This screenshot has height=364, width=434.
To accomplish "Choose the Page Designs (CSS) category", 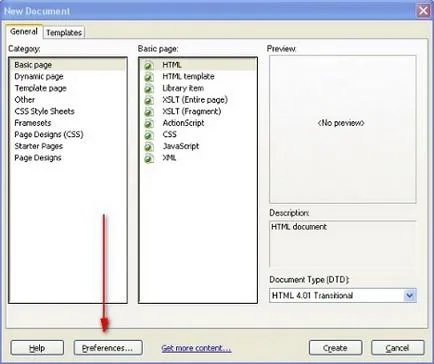I will [x=49, y=134].
